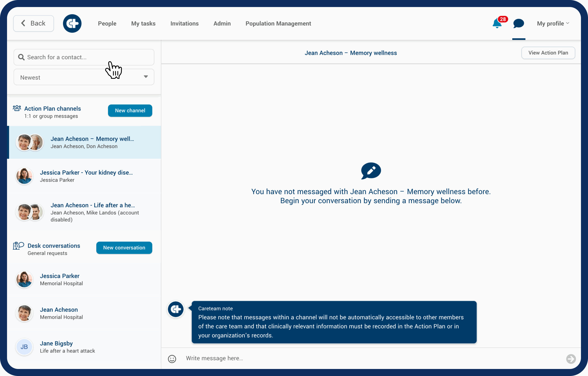Viewport: 588px width, 376px height.
Task: Click the Careteam logo in header
Action: point(72,23)
